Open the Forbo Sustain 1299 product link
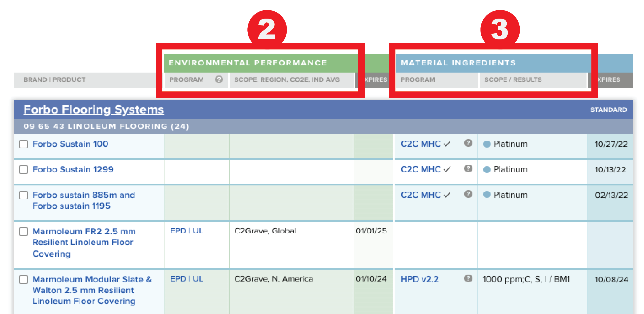This screenshot has width=644, height=314. pyautogui.click(x=73, y=169)
